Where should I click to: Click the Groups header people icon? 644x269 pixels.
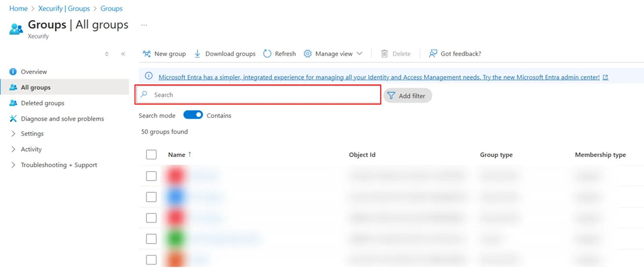[16, 29]
